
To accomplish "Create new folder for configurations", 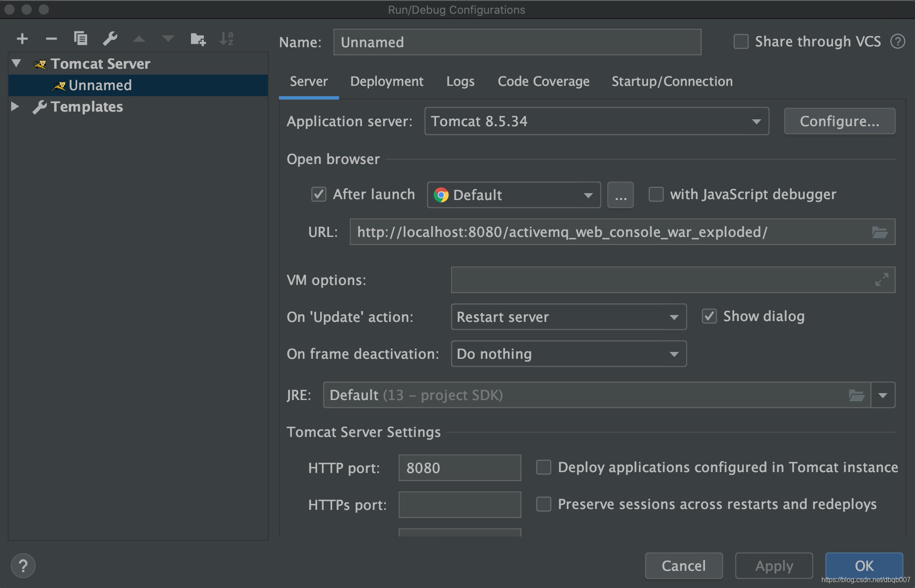I will click(198, 39).
